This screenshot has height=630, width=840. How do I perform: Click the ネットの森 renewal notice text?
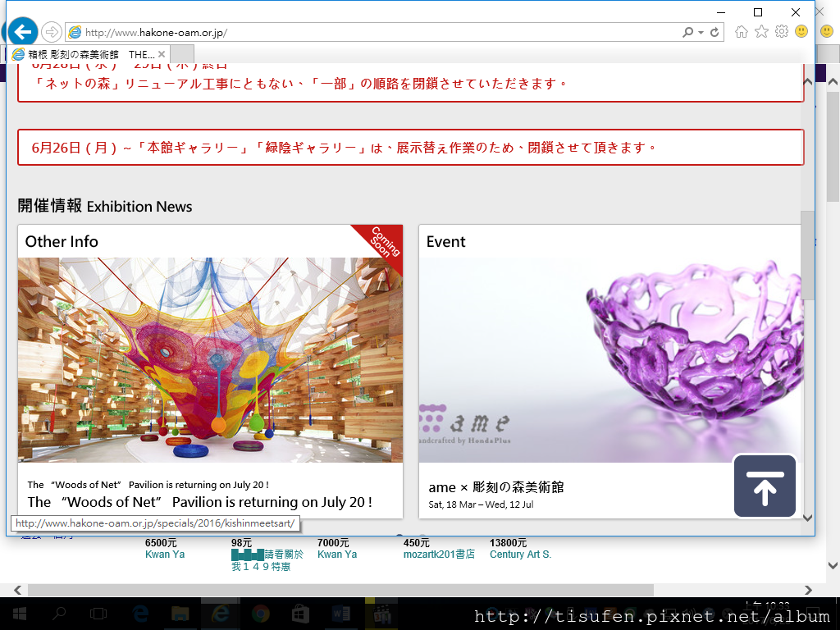click(x=300, y=84)
